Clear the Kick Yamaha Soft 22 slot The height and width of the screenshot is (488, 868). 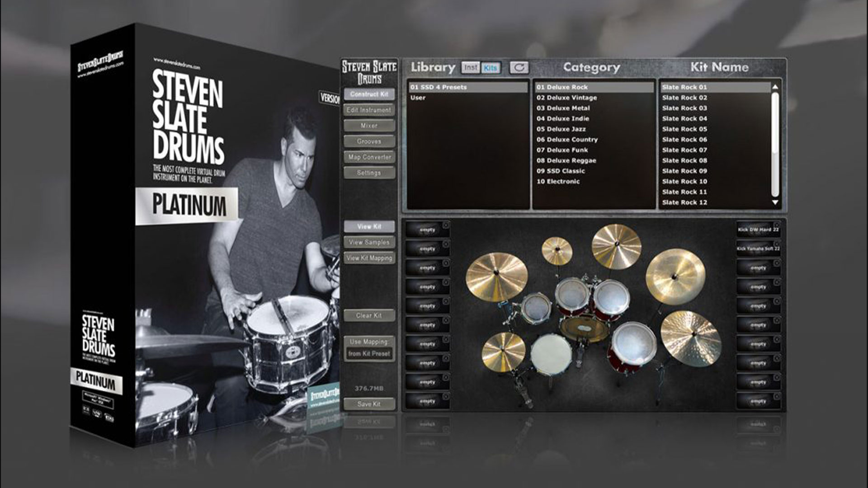tap(776, 244)
